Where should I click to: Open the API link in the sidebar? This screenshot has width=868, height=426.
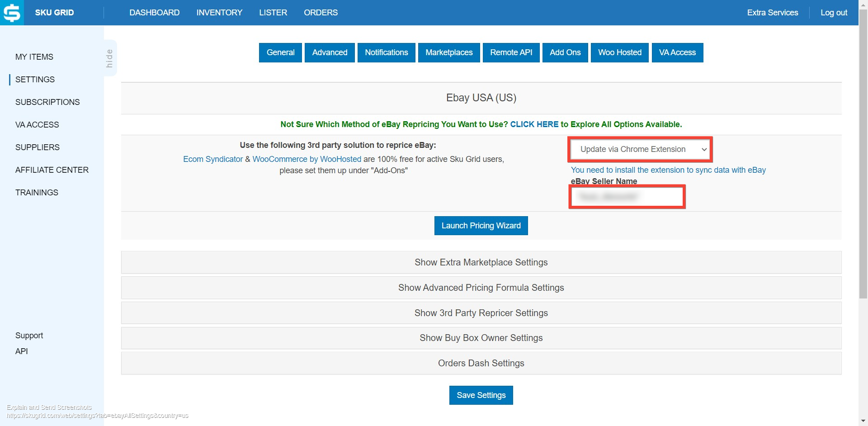pos(22,351)
